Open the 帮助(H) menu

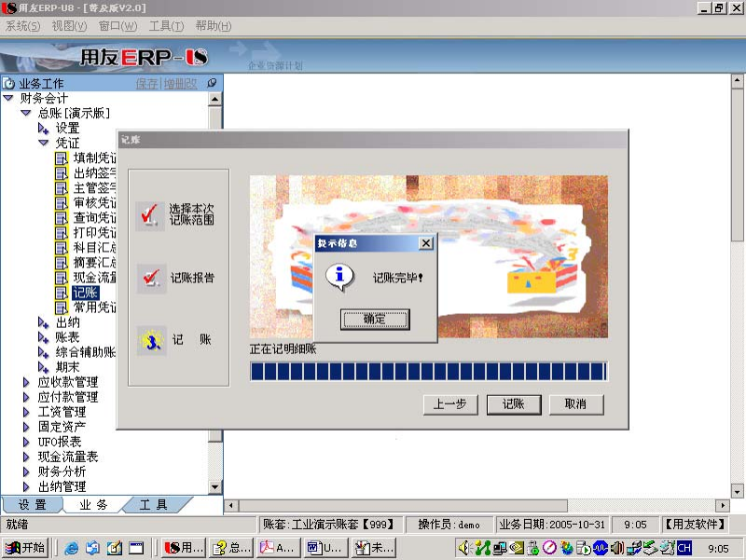[x=214, y=26]
